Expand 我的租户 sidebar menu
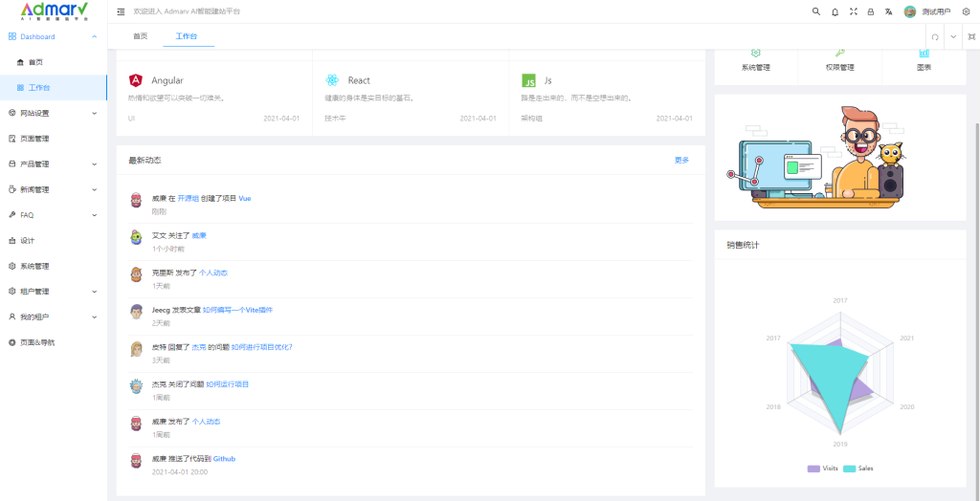 54,316
